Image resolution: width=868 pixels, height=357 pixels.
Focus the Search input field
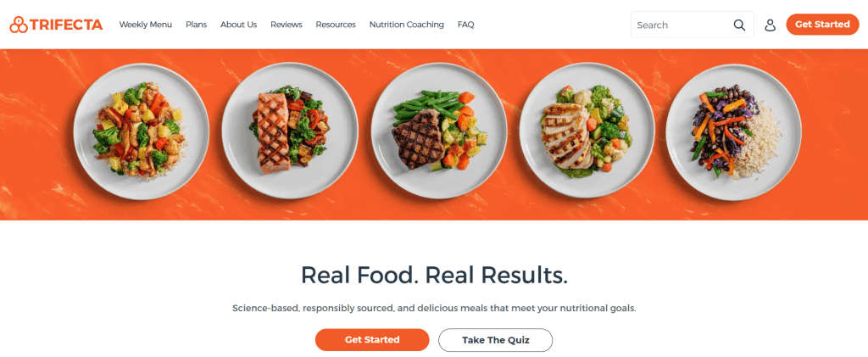pyautogui.click(x=692, y=25)
